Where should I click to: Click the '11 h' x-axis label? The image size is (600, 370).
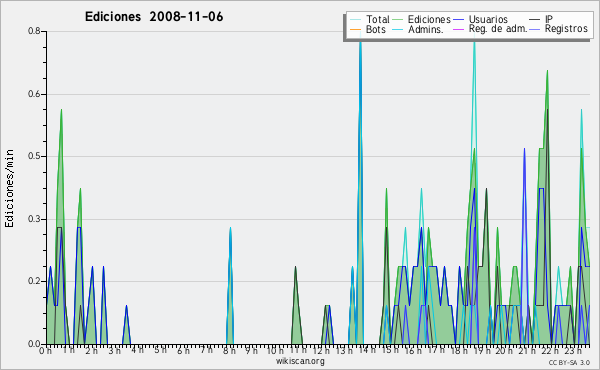point(298,350)
